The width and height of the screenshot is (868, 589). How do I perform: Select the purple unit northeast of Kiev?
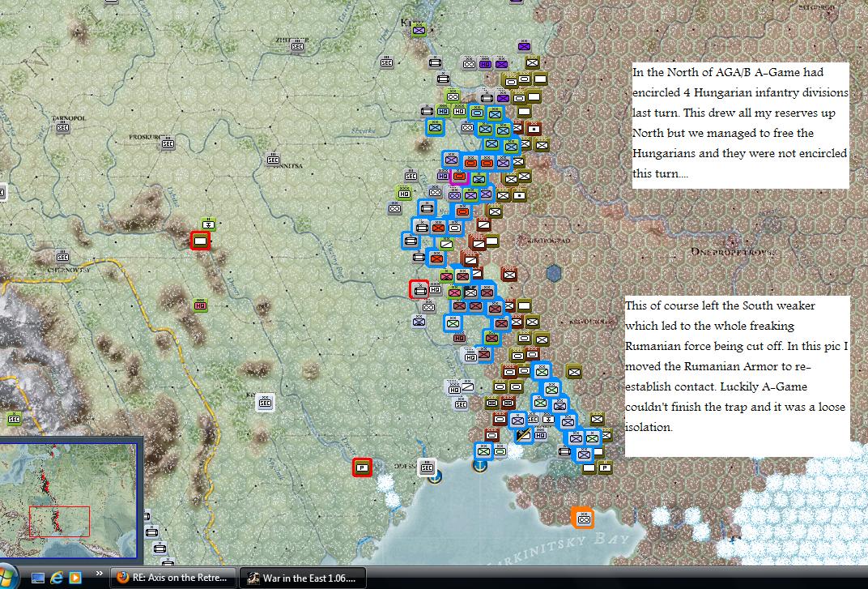pyautogui.click(x=524, y=46)
